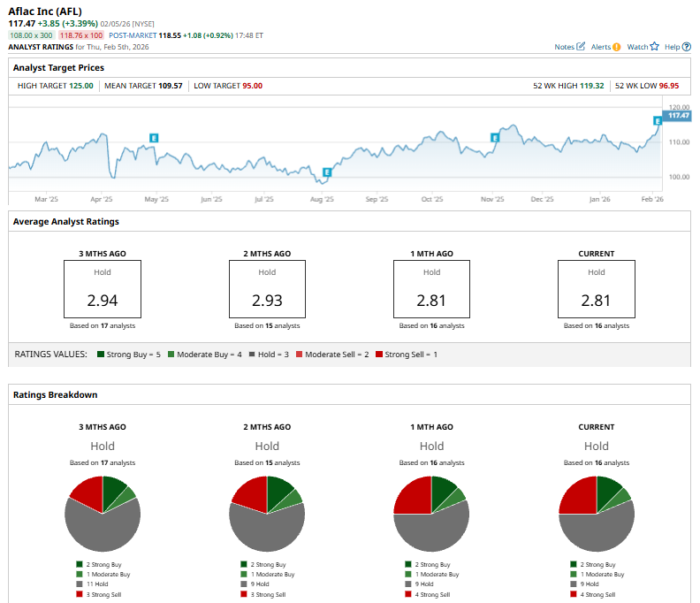Click MEAN TARGET 109.57 value
The height and width of the screenshot is (603, 700).
click(x=171, y=86)
